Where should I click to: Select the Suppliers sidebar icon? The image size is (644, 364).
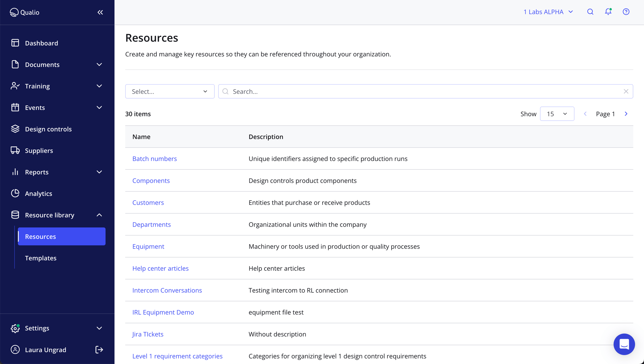[15, 150]
